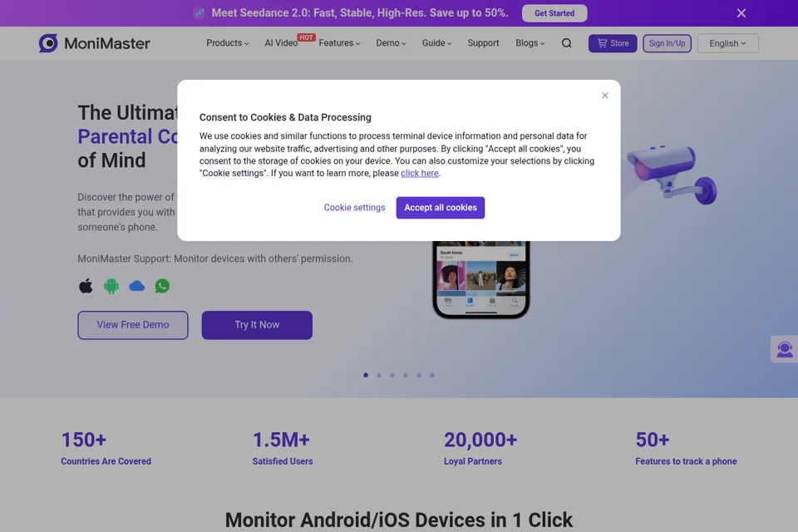Click the 'Meet Seedance 2.0' banner text

[360, 12]
